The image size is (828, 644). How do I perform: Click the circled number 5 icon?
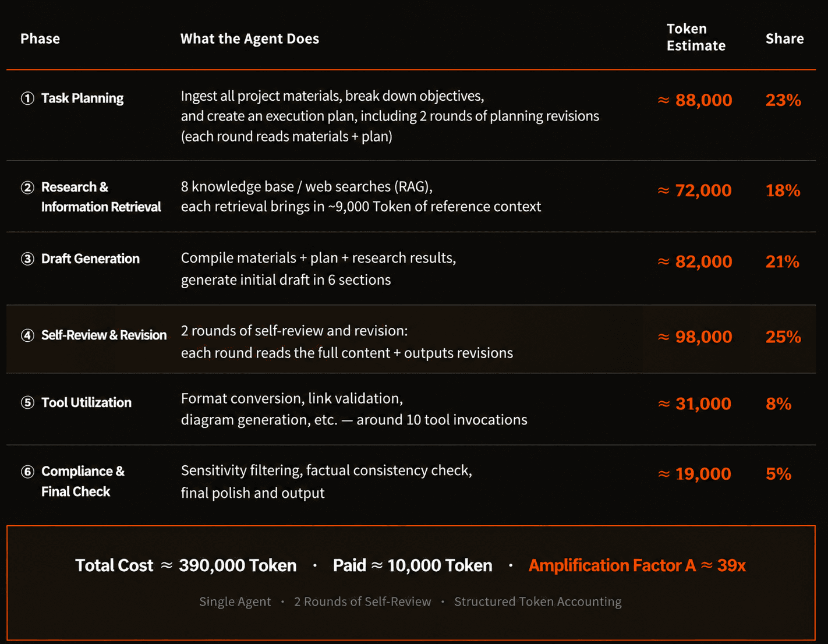point(27,402)
